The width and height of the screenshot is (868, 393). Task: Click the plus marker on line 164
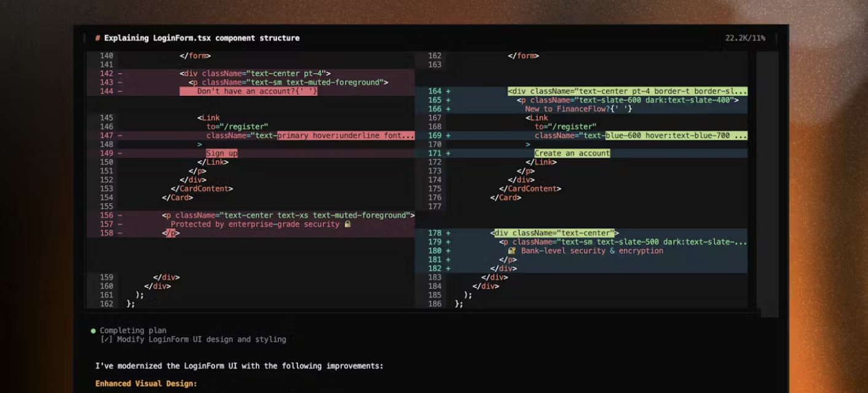[x=448, y=91]
